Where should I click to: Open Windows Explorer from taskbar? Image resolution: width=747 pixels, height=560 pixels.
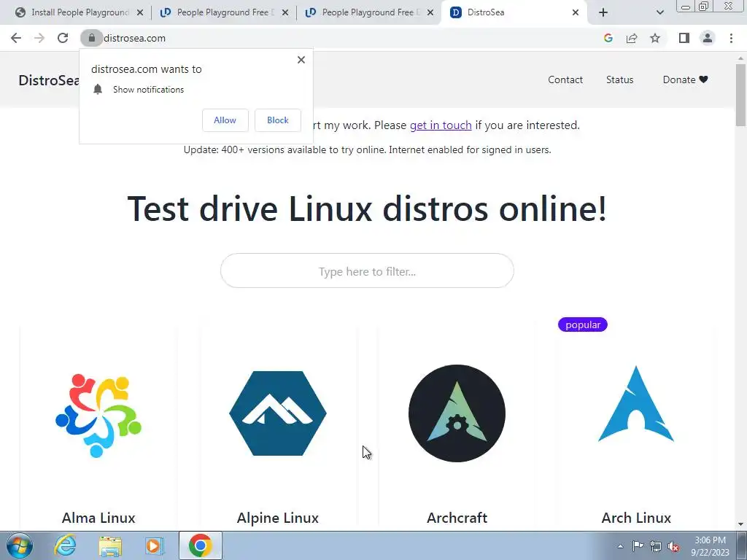[x=110, y=545]
